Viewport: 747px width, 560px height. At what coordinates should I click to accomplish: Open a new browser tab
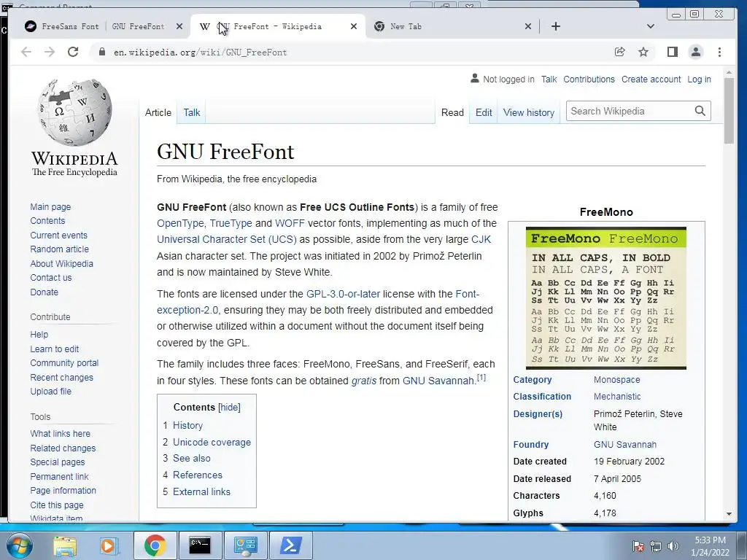[x=555, y=27]
